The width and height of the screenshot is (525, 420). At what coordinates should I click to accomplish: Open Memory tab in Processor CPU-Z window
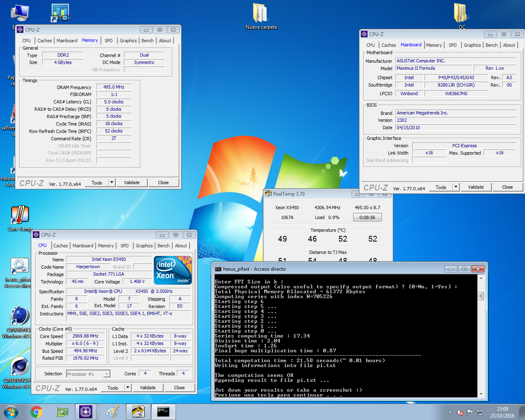(x=106, y=246)
